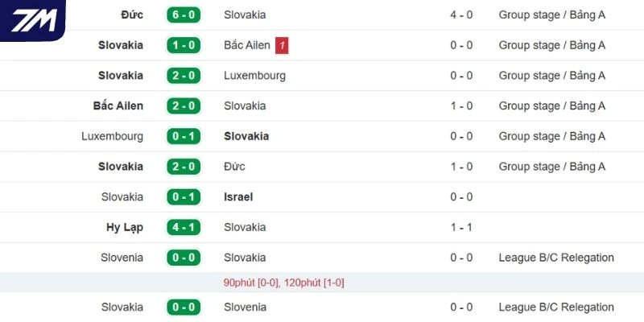Click the Slovenia home team name
This screenshot has width=644, height=322.
tap(122, 258)
